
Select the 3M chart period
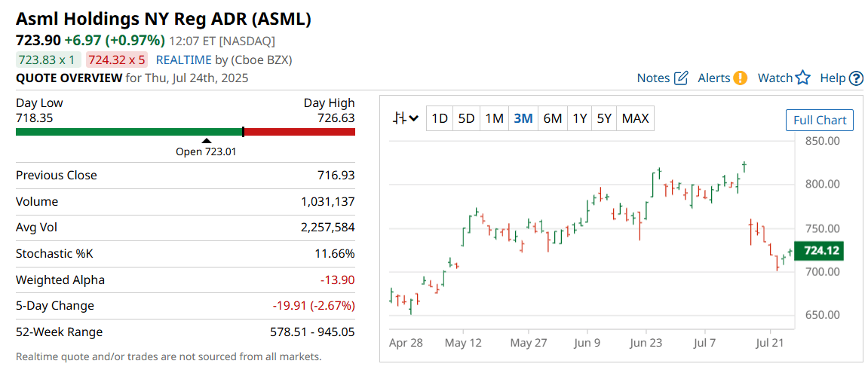[523, 118]
